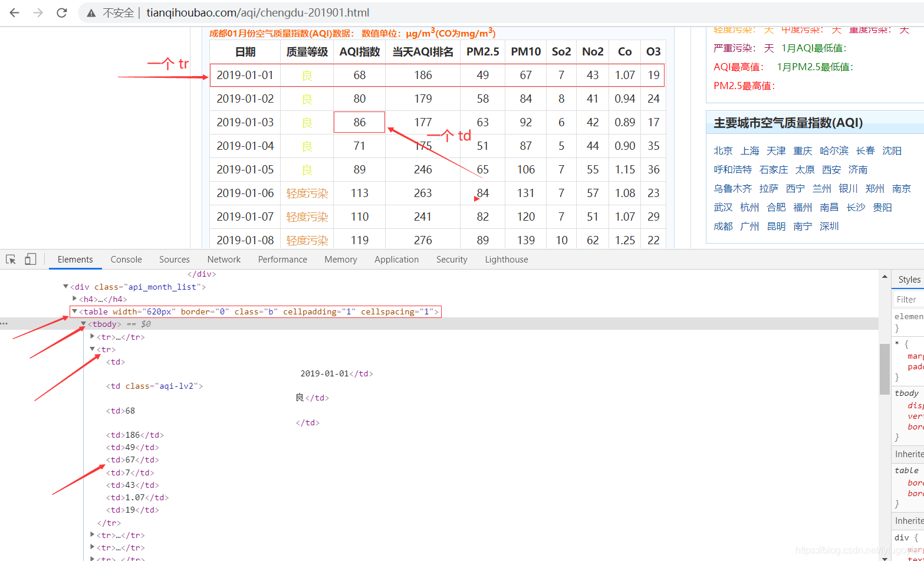
Task: Select the td class aqi-lv2 line
Action: click(x=154, y=386)
